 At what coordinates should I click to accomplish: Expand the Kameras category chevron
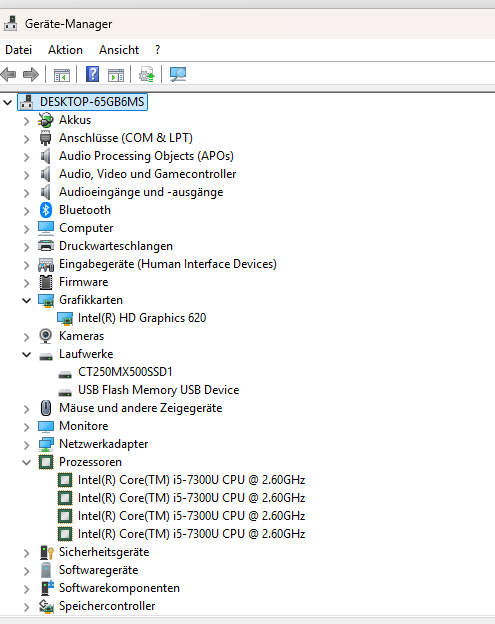pos(26,337)
